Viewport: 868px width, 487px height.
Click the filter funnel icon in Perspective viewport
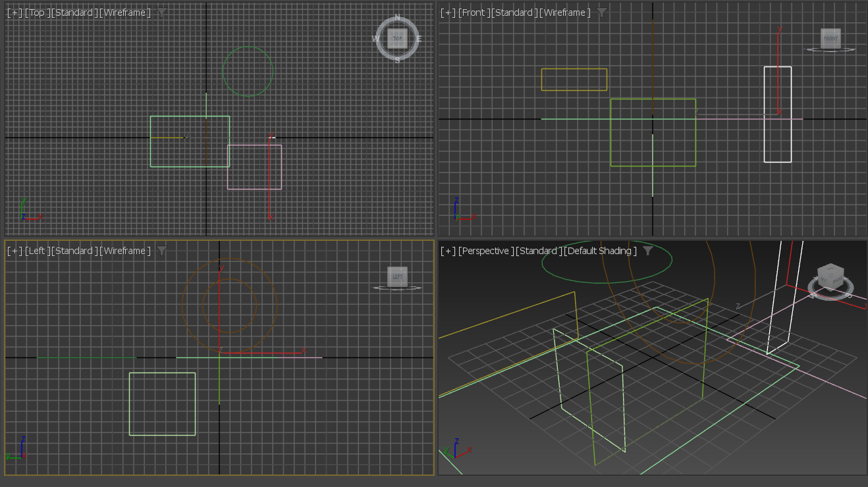[x=647, y=251]
